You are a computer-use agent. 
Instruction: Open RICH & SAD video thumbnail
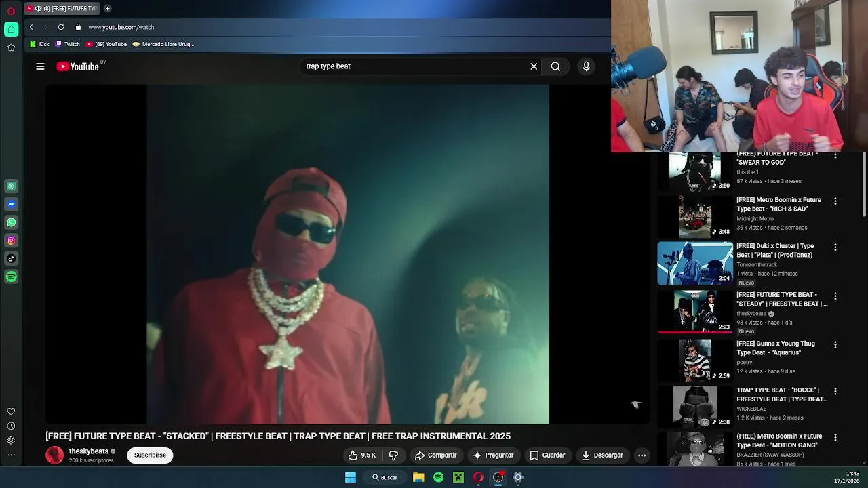[695, 217]
